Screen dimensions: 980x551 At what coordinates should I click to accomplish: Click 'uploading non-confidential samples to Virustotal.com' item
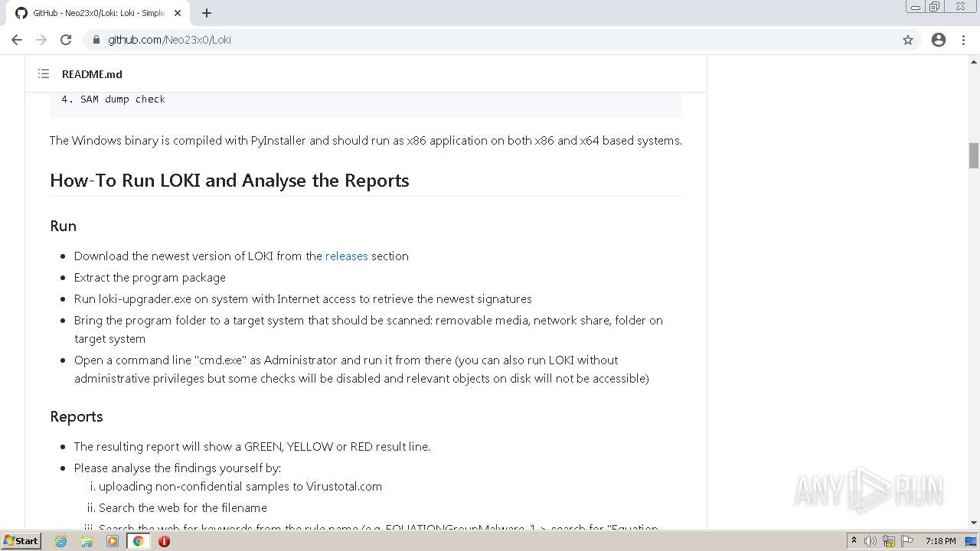tap(240, 487)
